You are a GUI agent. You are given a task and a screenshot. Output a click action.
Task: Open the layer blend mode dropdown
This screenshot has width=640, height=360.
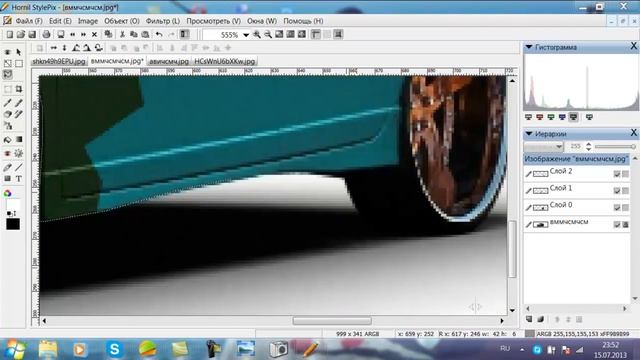tap(544, 146)
